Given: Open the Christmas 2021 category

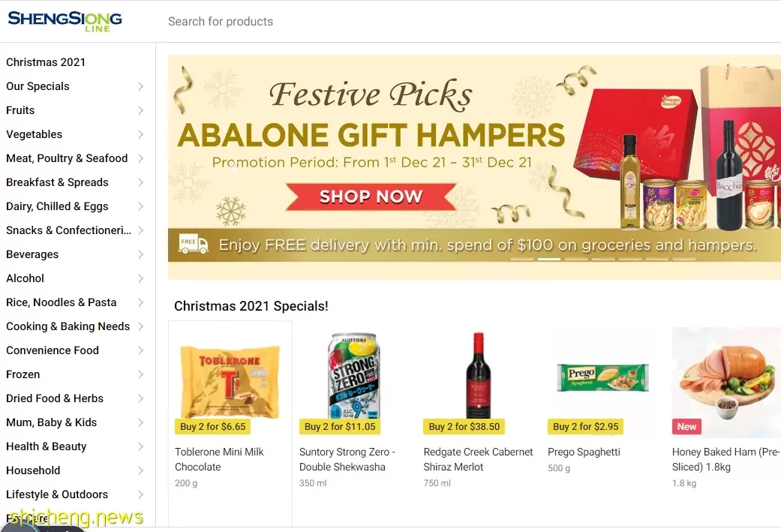Looking at the screenshot, I should [46, 62].
